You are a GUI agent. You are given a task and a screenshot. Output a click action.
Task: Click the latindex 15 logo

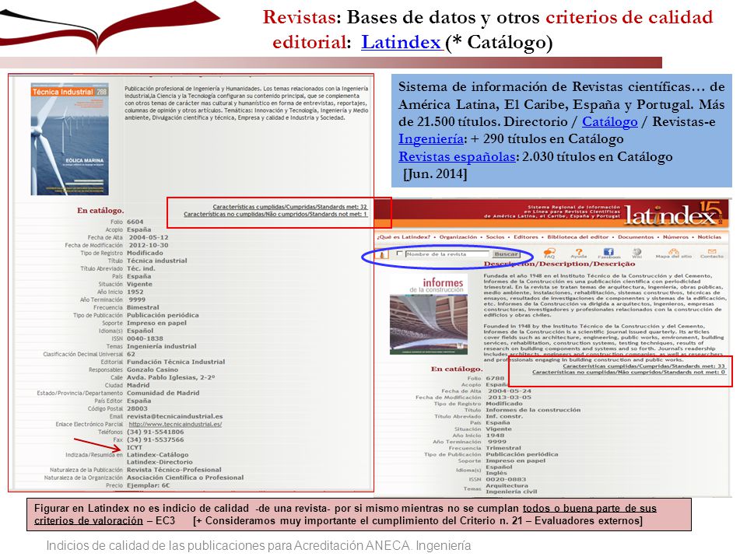click(x=675, y=213)
